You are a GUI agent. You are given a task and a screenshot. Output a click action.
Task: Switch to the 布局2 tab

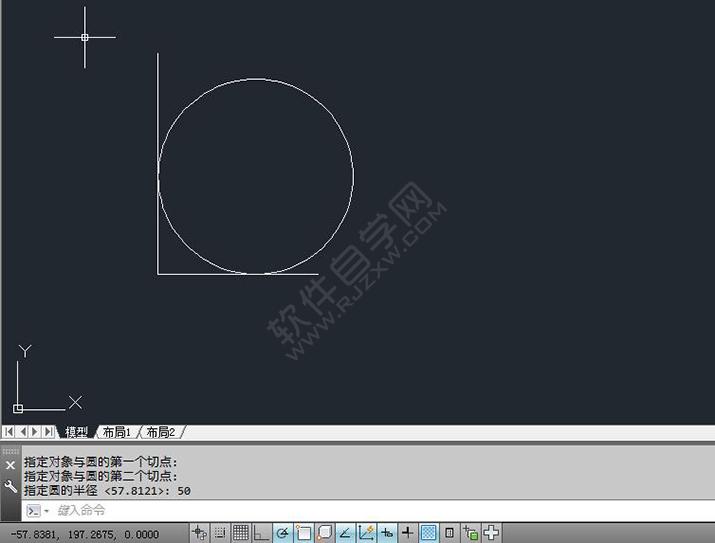tap(161, 432)
